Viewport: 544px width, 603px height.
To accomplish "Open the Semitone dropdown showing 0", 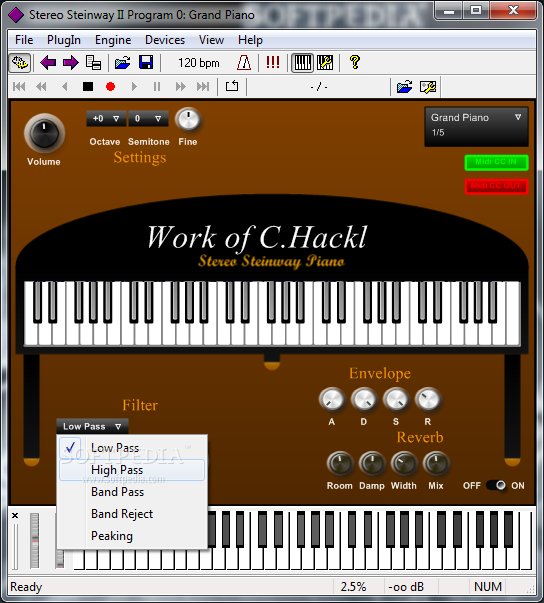I will click(148, 118).
